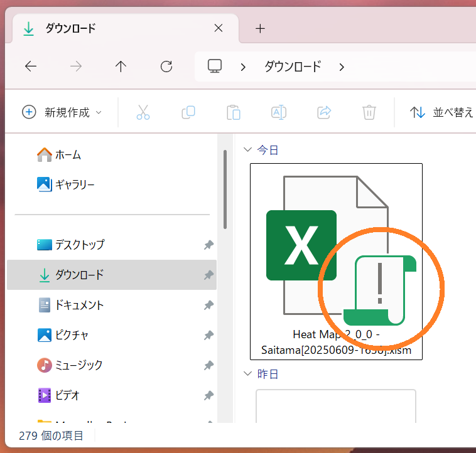This screenshot has height=453, width=476.
Task: Click the delete trash can icon
Action: click(x=369, y=112)
